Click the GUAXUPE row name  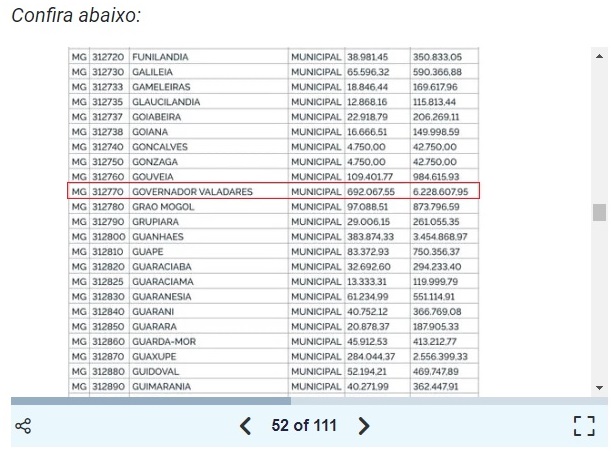tap(154, 356)
